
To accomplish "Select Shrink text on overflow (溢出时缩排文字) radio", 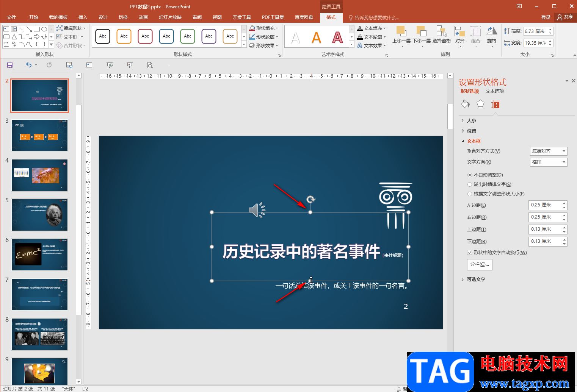I will click(470, 184).
